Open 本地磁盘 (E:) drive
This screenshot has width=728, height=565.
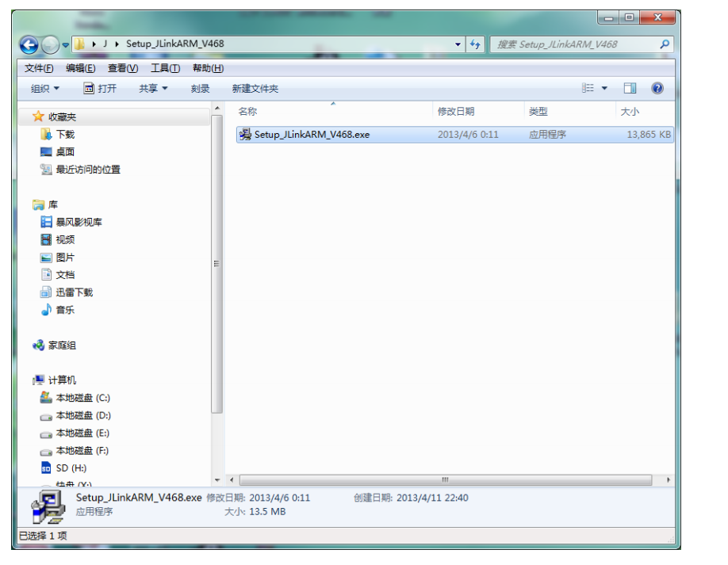click(x=82, y=433)
